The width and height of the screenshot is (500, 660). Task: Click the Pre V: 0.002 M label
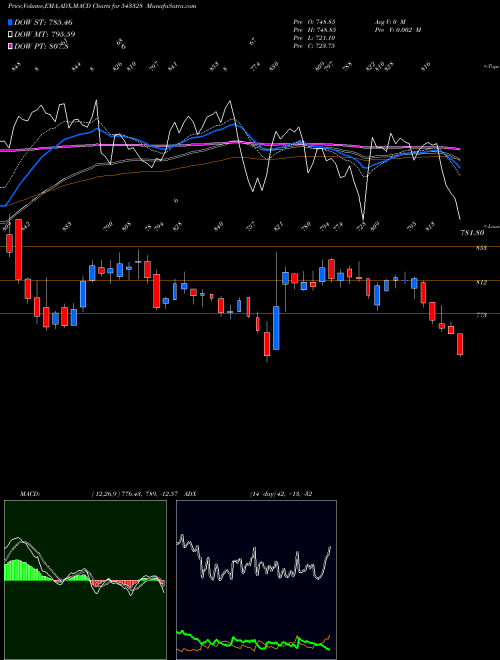pos(398,30)
